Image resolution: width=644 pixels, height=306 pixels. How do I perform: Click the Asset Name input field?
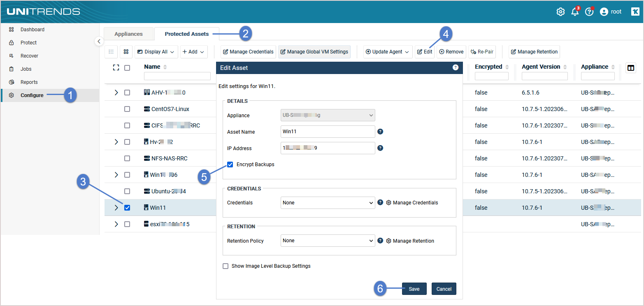click(x=328, y=132)
